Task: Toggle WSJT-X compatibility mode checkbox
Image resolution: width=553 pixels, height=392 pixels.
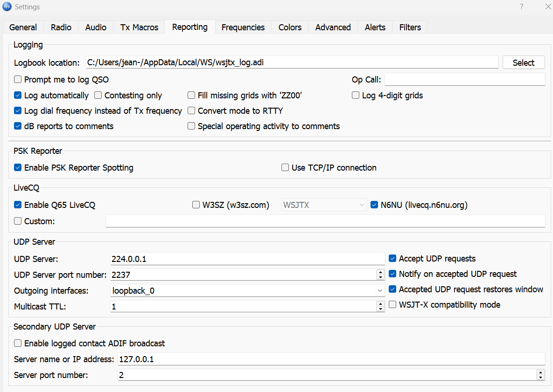Action: coord(392,304)
